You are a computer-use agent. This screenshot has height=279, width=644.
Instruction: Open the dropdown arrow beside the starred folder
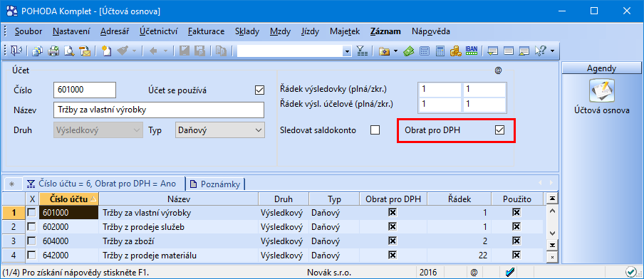396,51
